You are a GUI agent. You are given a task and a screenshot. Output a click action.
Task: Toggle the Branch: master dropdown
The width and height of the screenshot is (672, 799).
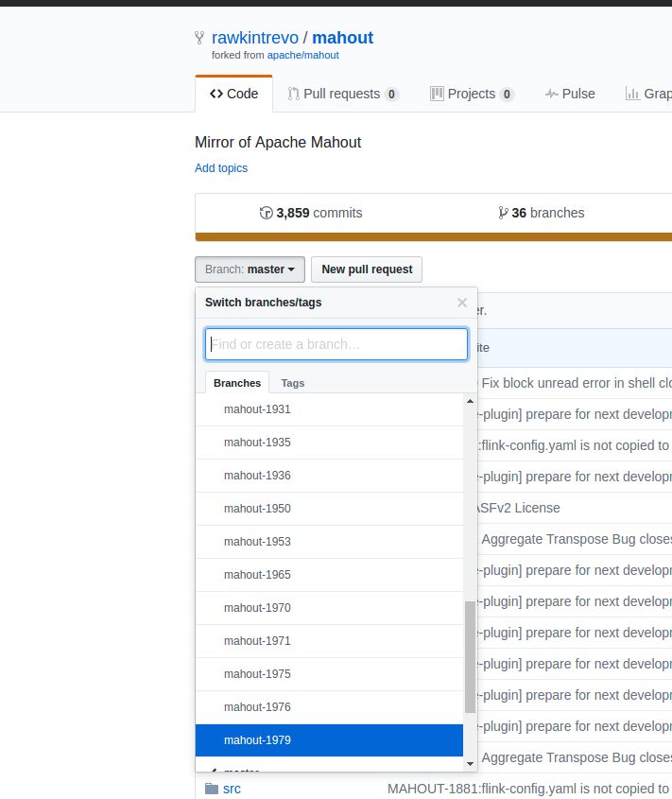point(250,269)
